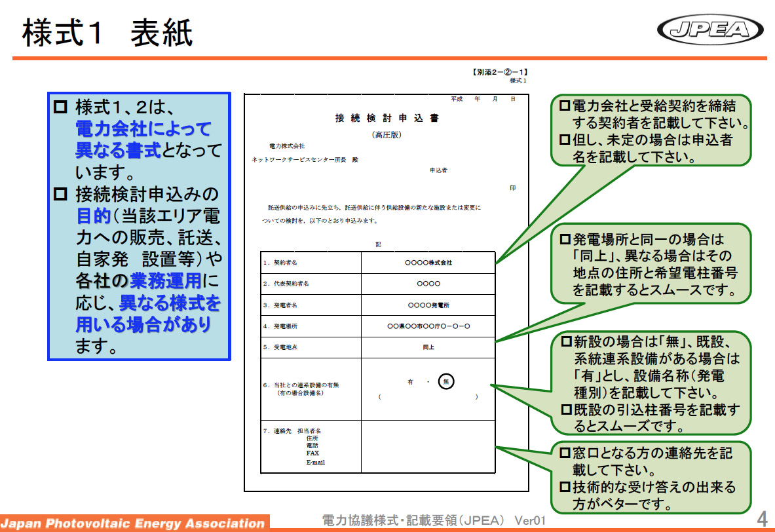Click the "○○○○発電所" cell
Screen dimensions: 775x532
428,305
